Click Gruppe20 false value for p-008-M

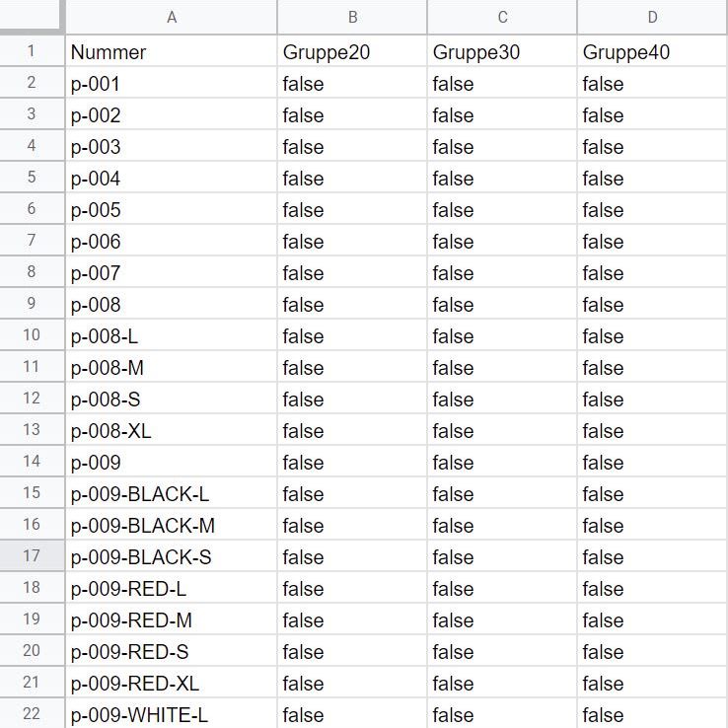pos(352,367)
